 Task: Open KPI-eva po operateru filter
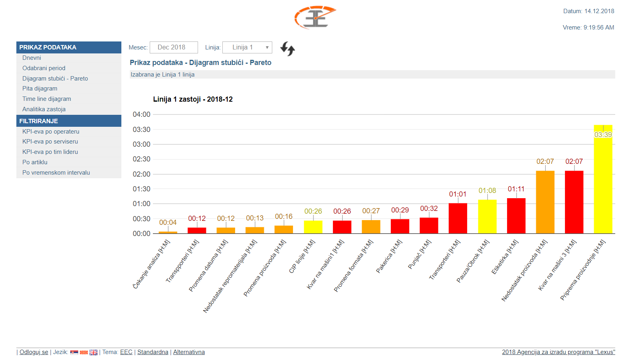pos(51,132)
